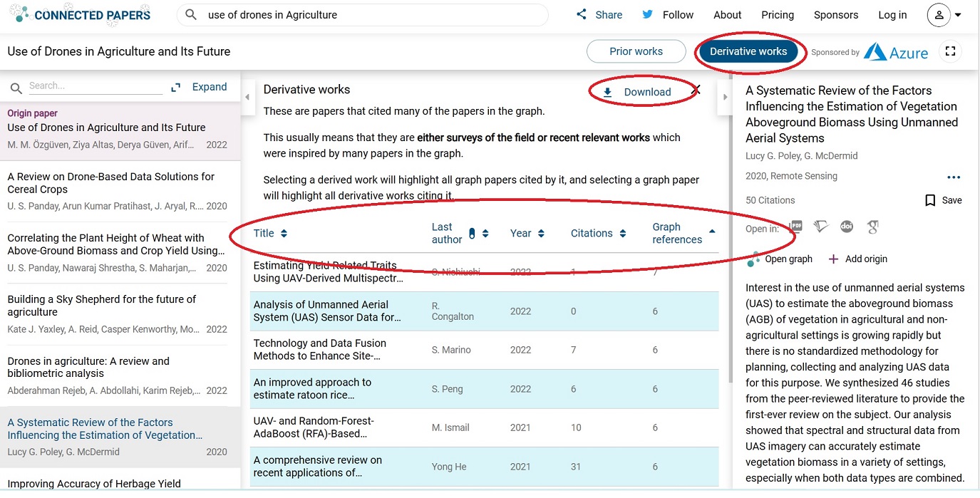
Task: Save paper with bookmark icon
Action: point(930,200)
